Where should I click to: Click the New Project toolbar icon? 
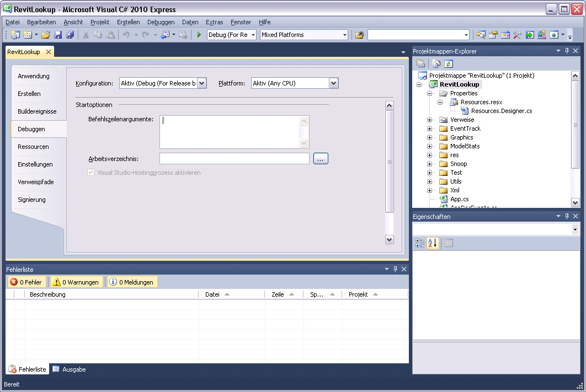click(15, 35)
